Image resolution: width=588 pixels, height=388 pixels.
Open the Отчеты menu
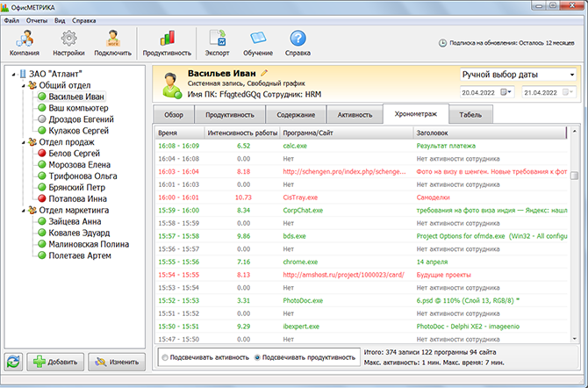pos(36,18)
